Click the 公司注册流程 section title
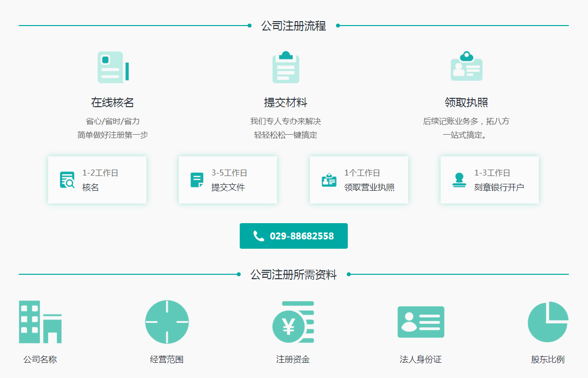This screenshot has height=378, width=588. pyautogui.click(x=294, y=26)
